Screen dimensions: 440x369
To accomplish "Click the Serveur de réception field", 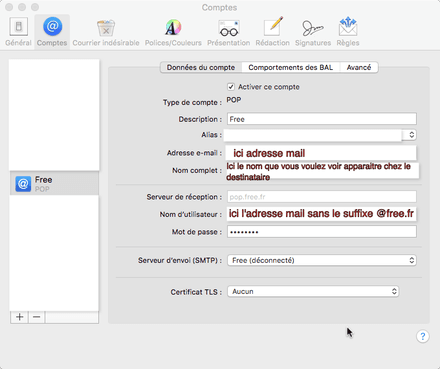I will tap(322, 197).
